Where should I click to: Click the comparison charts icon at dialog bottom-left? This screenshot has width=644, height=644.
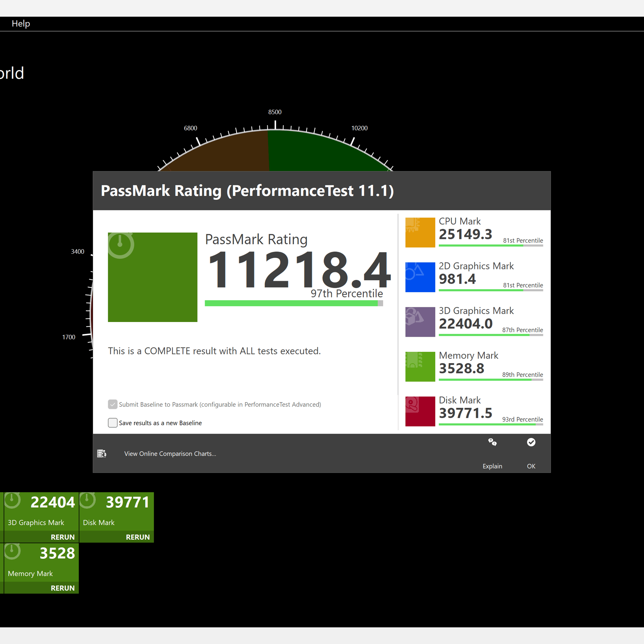tap(102, 454)
